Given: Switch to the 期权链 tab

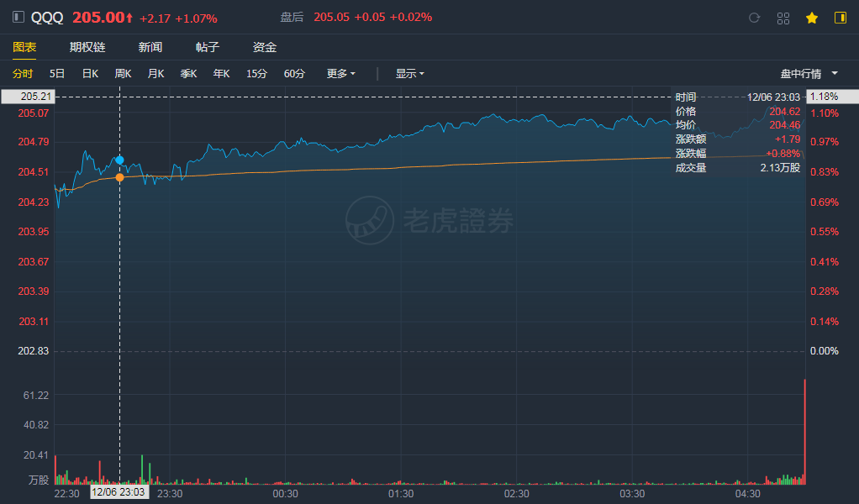Looking at the screenshot, I should 87,48.
